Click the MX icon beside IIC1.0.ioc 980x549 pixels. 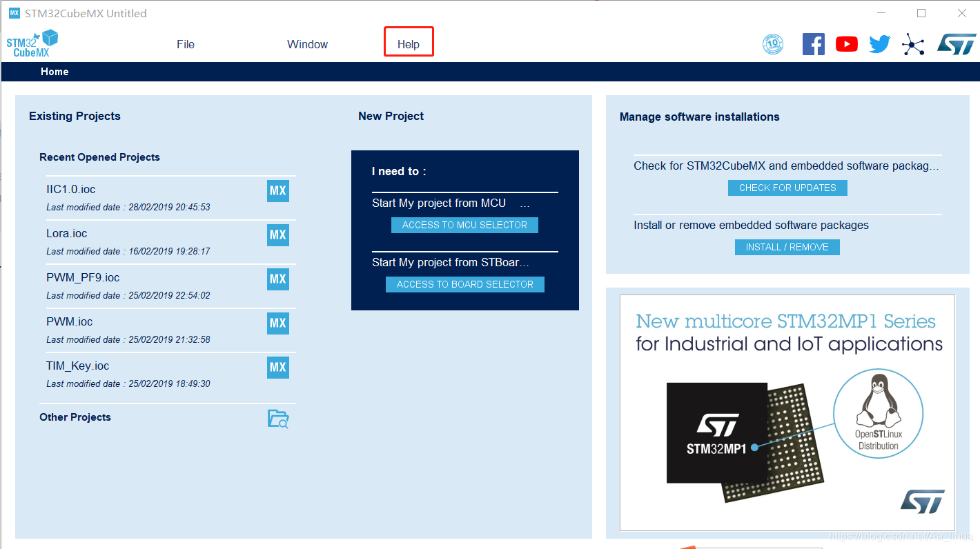[277, 191]
